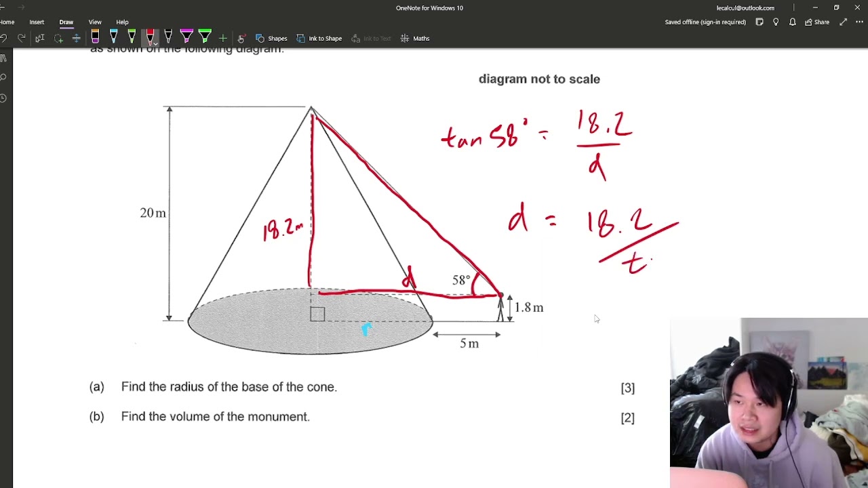Image resolution: width=868 pixels, height=488 pixels.
Task: Activate the Lasso Select tool
Action: pyautogui.click(x=58, y=39)
